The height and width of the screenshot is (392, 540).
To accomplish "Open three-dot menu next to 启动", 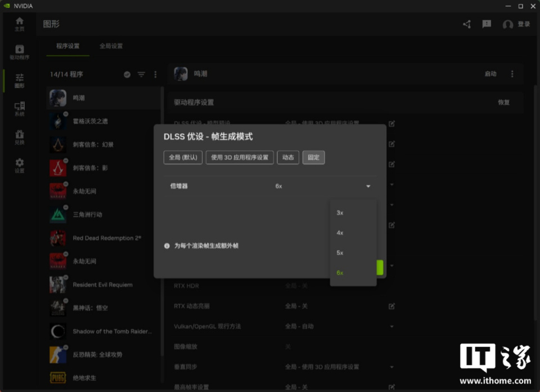I will pyautogui.click(x=512, y=74).
